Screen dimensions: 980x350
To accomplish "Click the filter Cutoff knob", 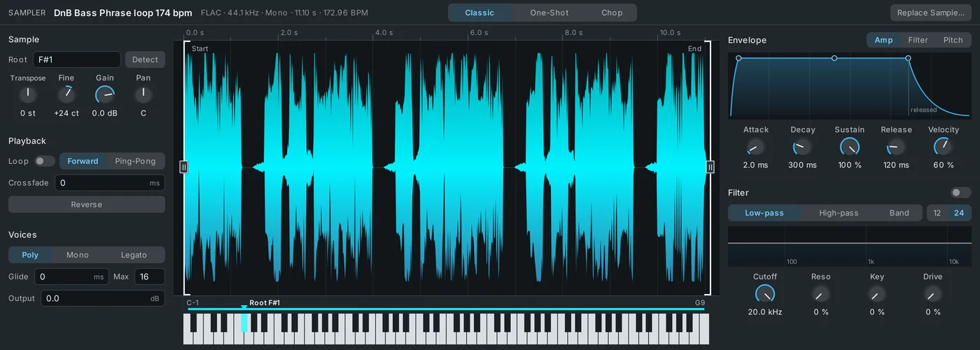I will click(x=765, y=294).
